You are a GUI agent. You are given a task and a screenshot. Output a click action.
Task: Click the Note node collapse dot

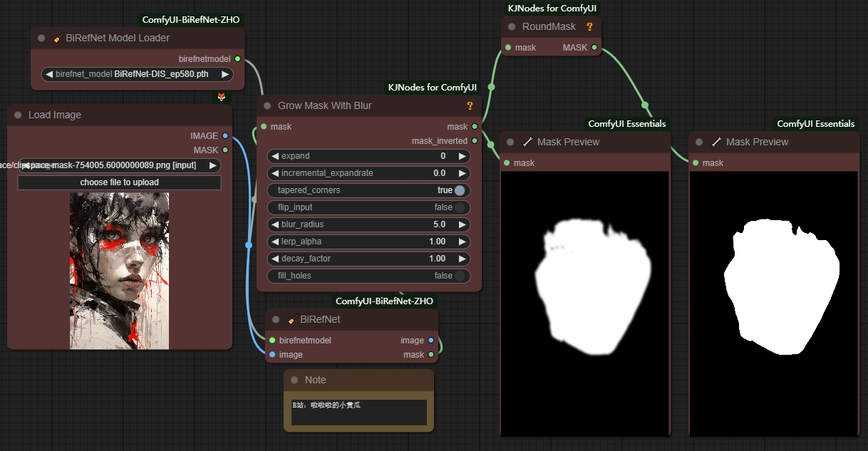[294, 380]
